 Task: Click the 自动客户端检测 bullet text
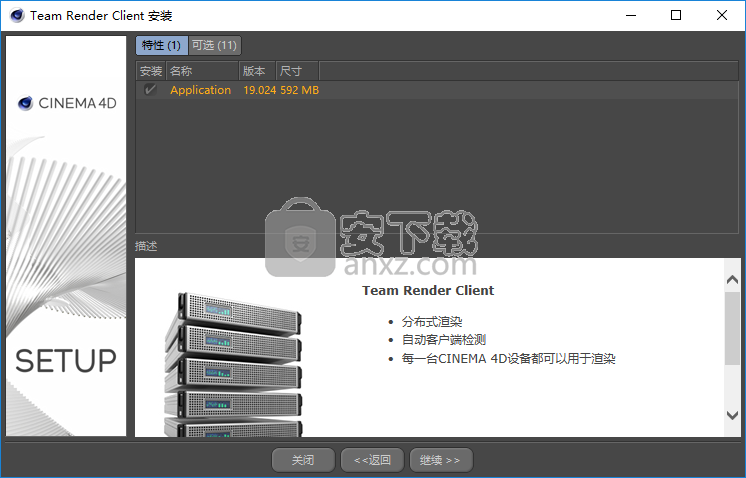tap(443, 340)
